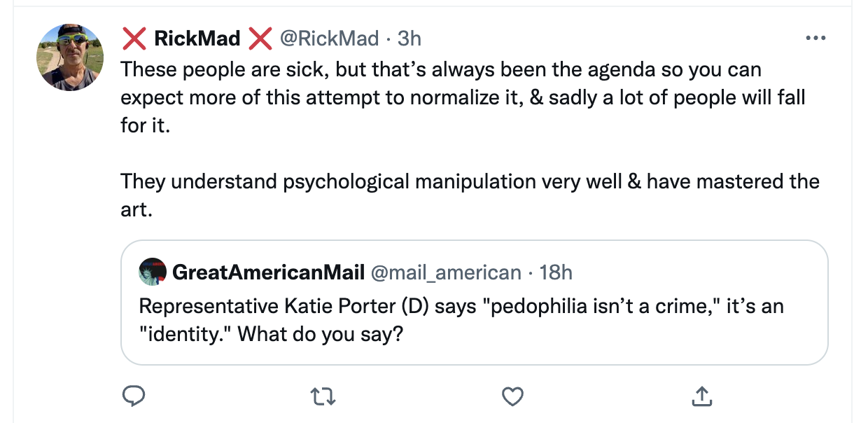Click the "Representative Katie Porter" quoted text line

click(461, 306)
